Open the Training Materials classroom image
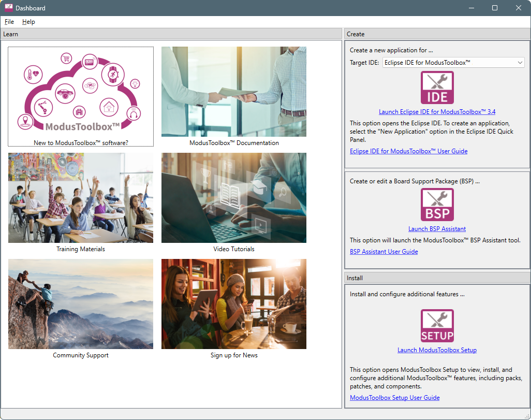This screenshot has width=531, height=420. (81, 198)
